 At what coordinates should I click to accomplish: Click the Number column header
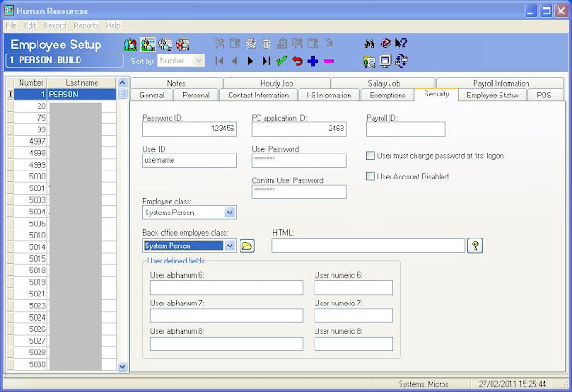30,83
